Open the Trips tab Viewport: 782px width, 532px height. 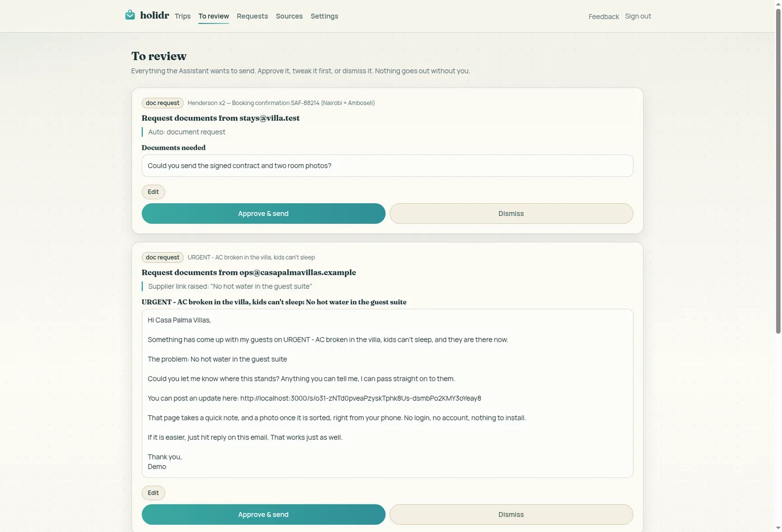[x=182, y=16]
